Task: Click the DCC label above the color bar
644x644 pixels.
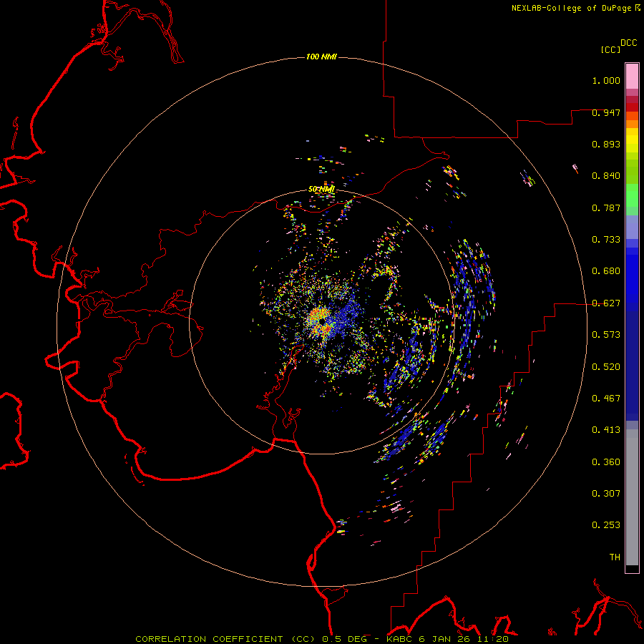Action: point(628,43)
